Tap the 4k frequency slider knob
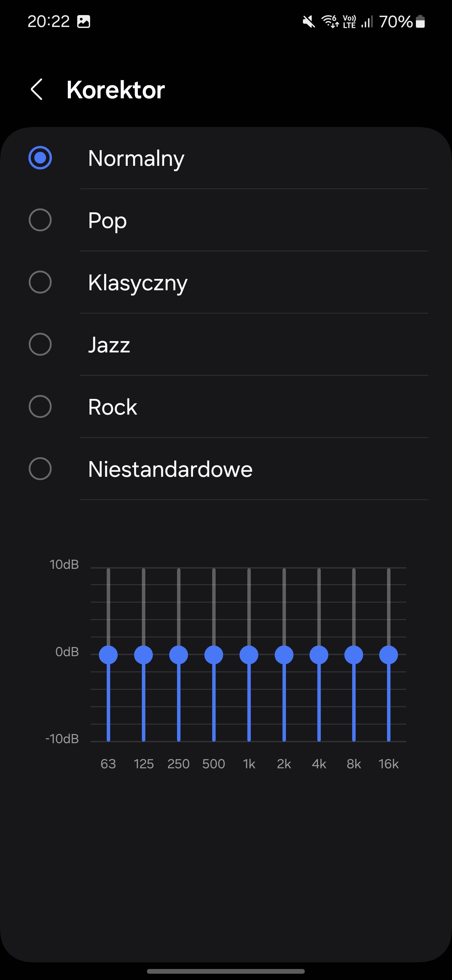Screen dimensions: 452x980 coord(319,655)
